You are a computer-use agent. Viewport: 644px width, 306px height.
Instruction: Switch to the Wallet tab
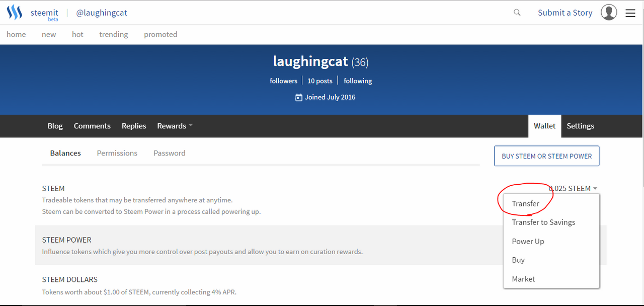[x=544, y=126]
